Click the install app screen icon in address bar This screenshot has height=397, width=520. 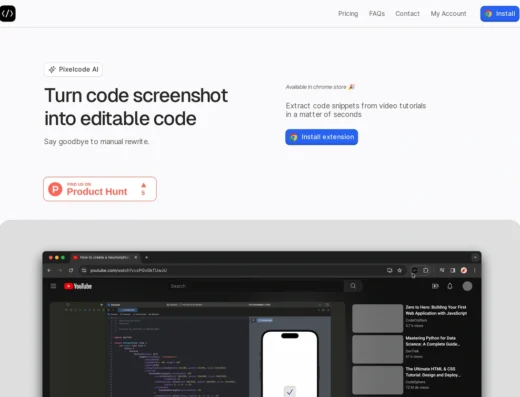389,270
